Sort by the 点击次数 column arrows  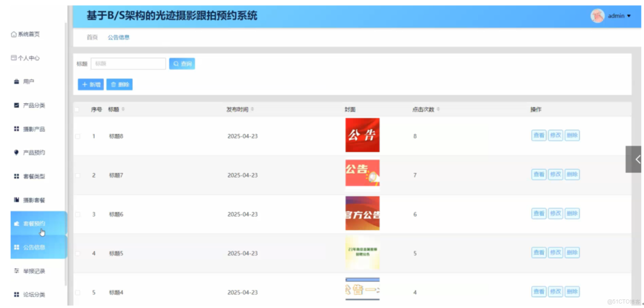point(438,109)
